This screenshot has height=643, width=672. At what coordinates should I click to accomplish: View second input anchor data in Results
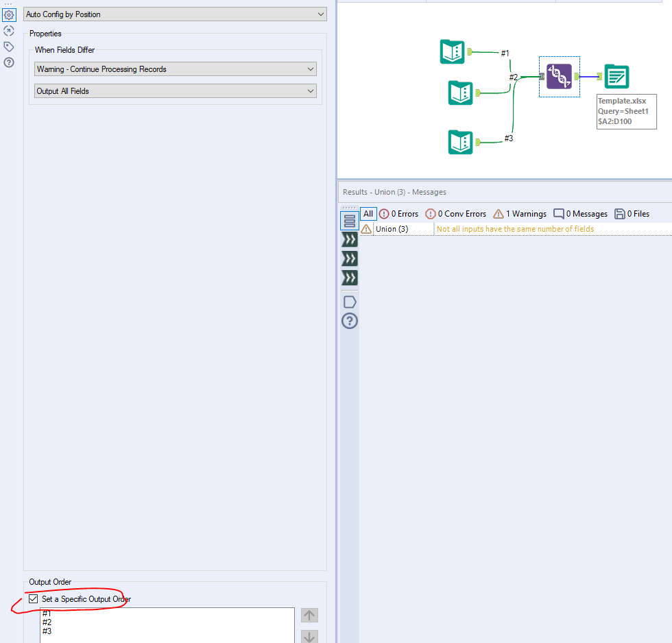click(x=350, y=258)
